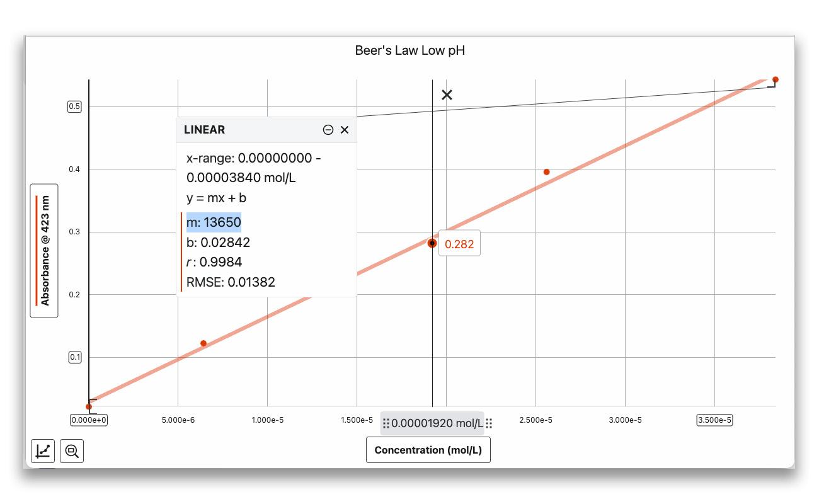819x504 pixels.
Task: Open the graph tools menu icon
Action: (x=43, y=451)
